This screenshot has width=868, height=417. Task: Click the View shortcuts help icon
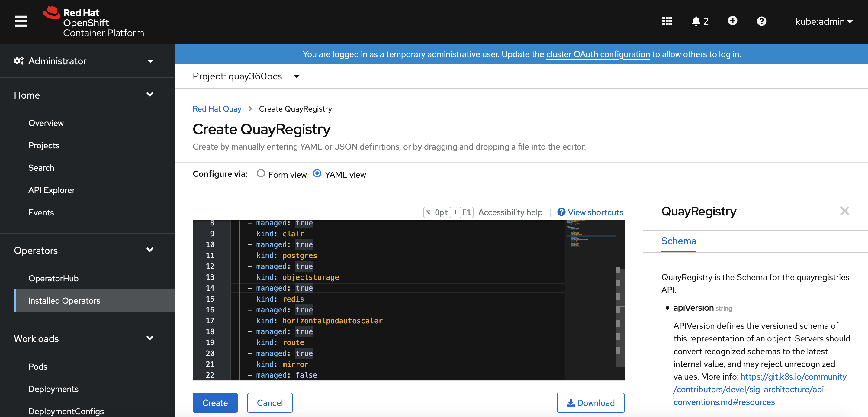pos(561,212)
